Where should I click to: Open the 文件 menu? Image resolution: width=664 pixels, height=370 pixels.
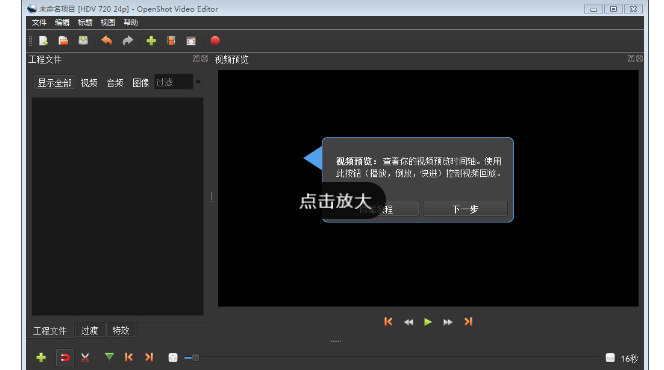(x=39, y=22)
